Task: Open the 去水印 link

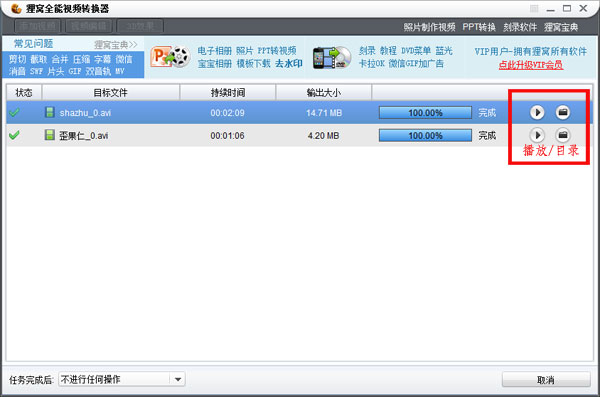Action: (289, 64)
